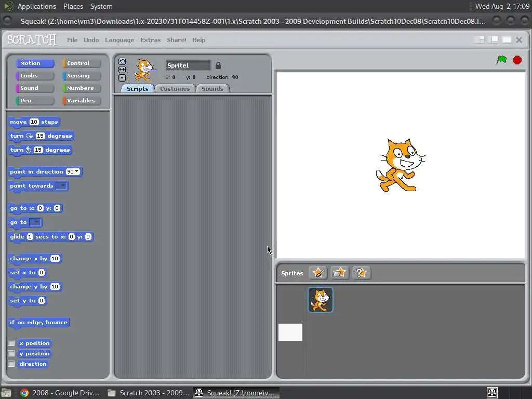This screenshot has height=399, width=532.
Task: Select the Control block category
Action: [x=82, y=63]
